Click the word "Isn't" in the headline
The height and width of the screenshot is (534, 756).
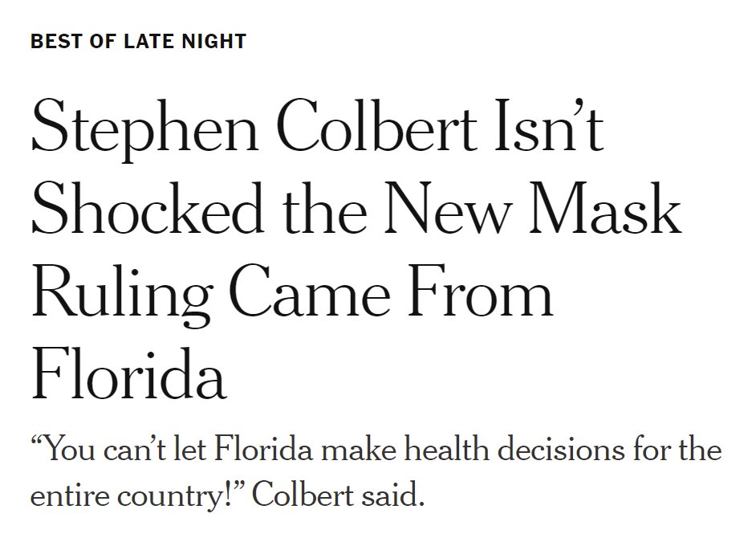click(x=550, y=125)
